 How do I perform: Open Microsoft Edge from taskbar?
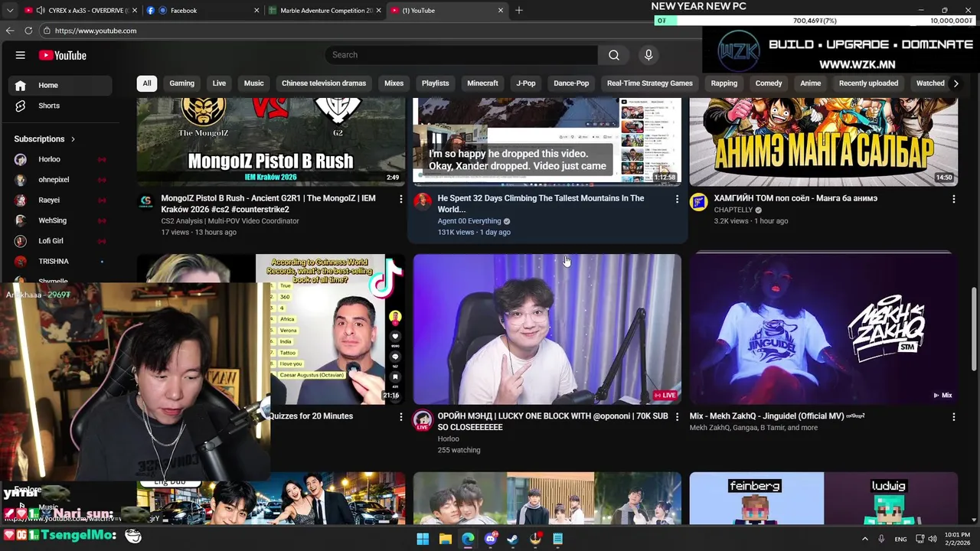point(468,539)
